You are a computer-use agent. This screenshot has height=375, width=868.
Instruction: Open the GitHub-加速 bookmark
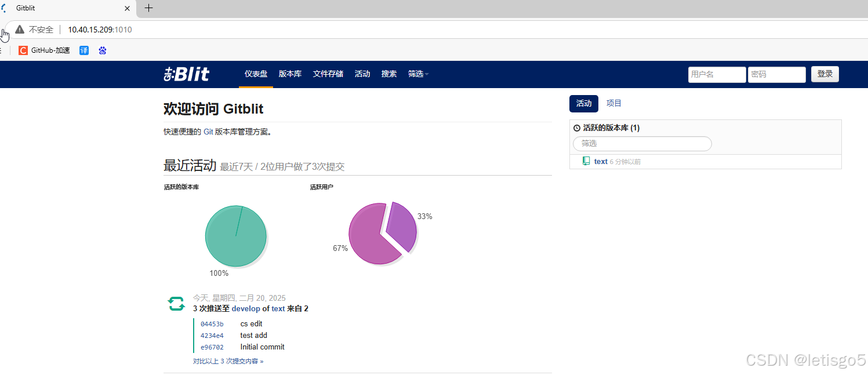coord(45,50)
